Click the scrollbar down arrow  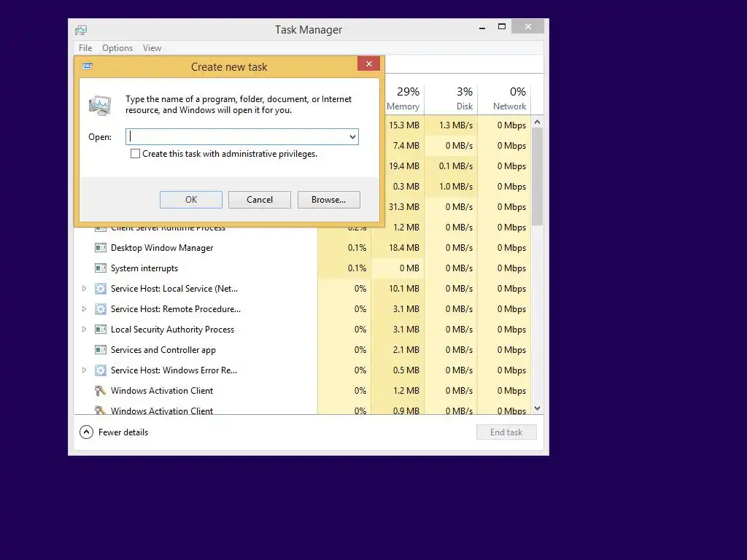coord(538,408)
